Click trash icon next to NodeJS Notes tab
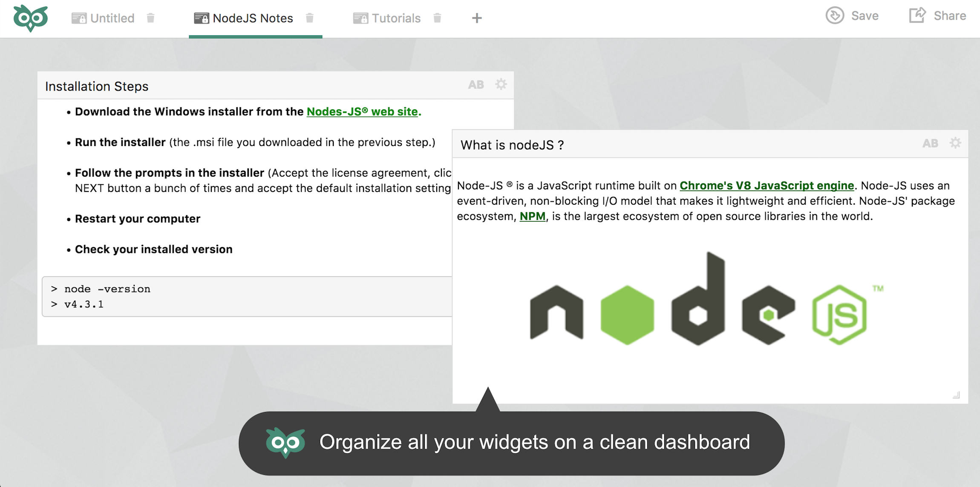The image size is (980, 487). click(310, 18)
